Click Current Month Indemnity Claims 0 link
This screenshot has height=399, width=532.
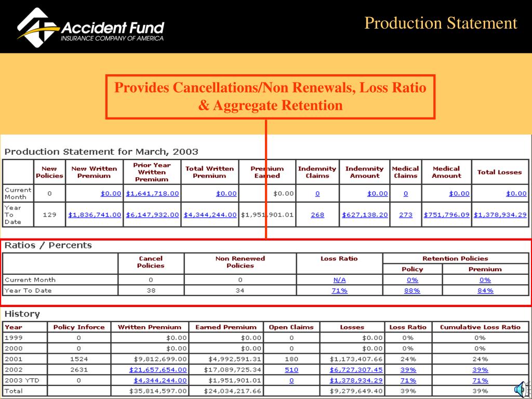[x=317, y=193]
